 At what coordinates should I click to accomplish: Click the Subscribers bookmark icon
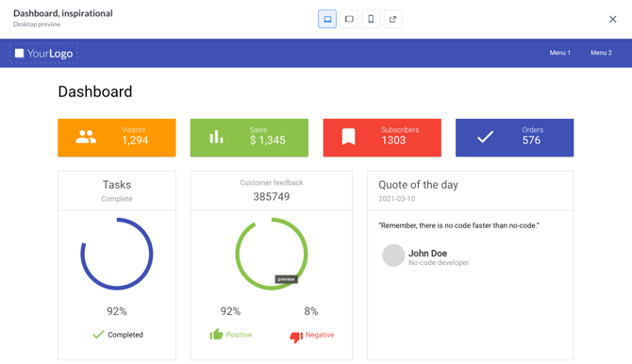[349, 137]
